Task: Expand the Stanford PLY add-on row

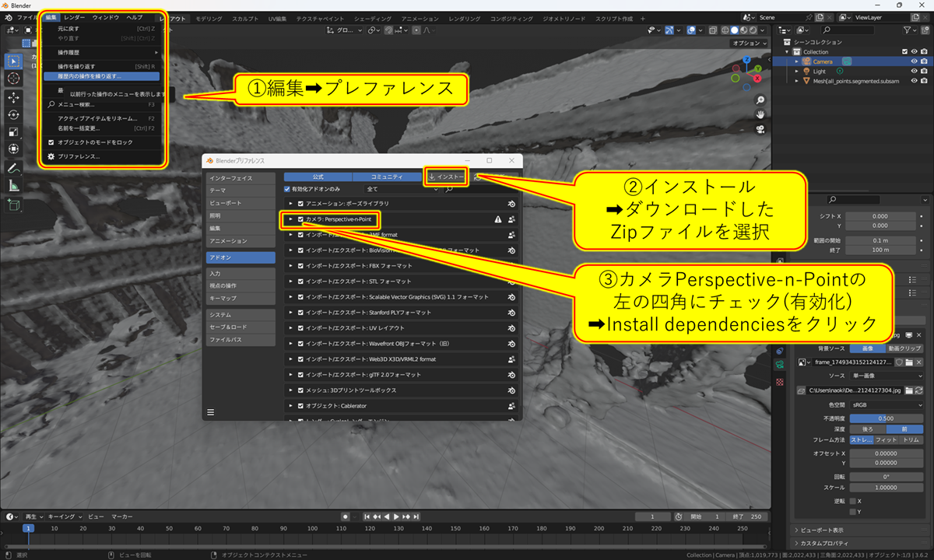Action: [x=291, y=313]
